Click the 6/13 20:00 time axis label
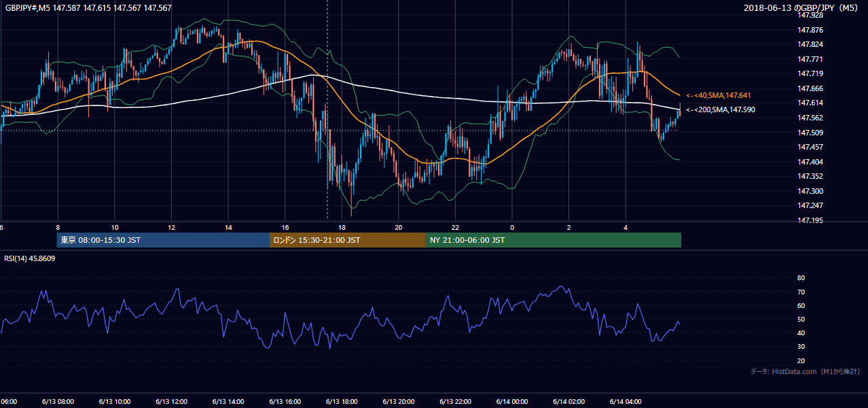868x408 pixels. point(398,401)
